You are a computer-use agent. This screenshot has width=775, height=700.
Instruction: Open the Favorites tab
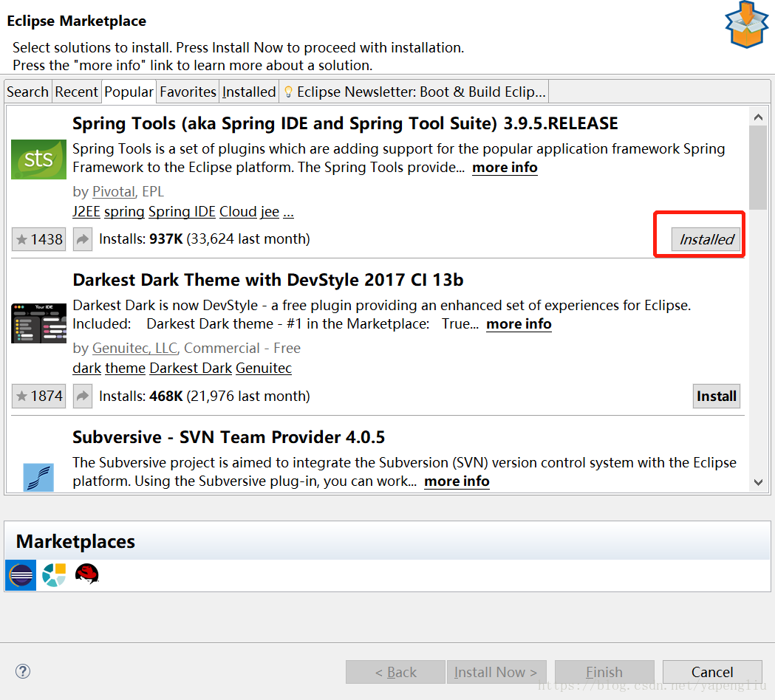pos(188,92)
